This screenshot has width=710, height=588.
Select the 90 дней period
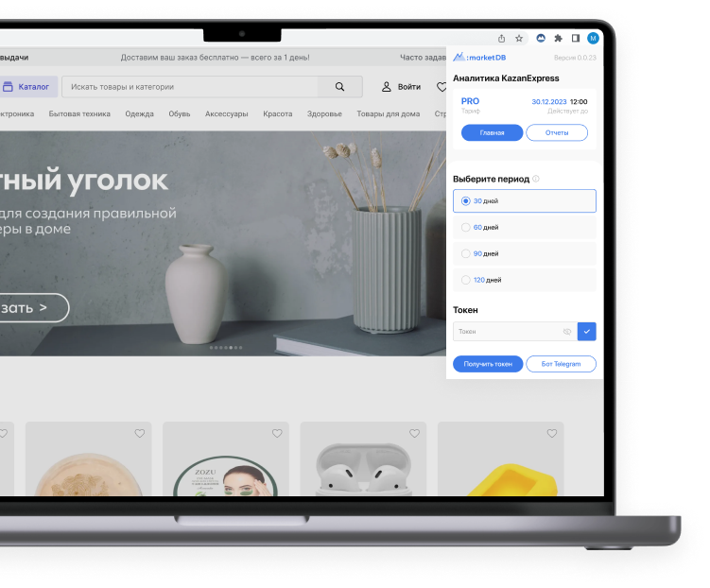point(525,253)
